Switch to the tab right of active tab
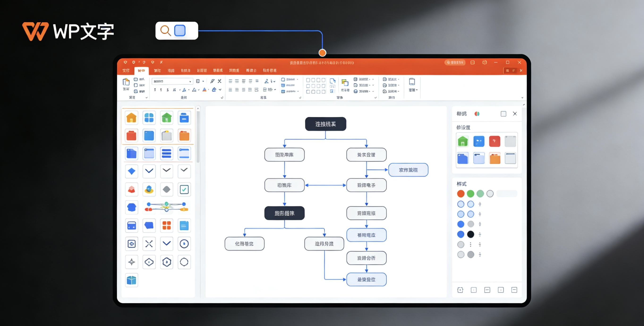Image resolution: width=644 pixels, height=326 pixels. [x=157, y=71]
